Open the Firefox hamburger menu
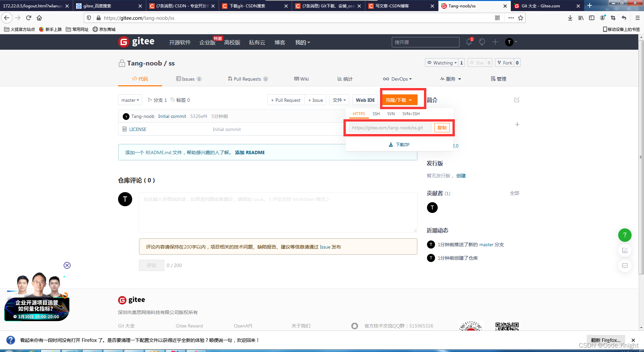This screenshot has width=644, height=352. 638,18
